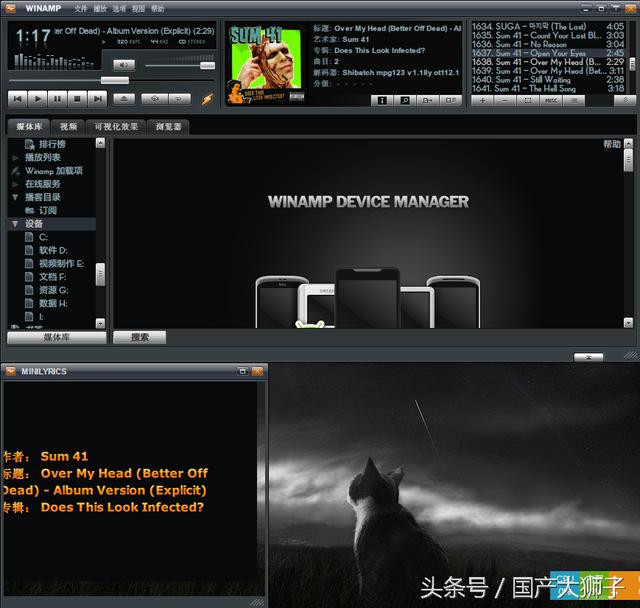The height and width of the screenshot is (608, 640).
Task: Click the Play button
Action: pos(38,99)
